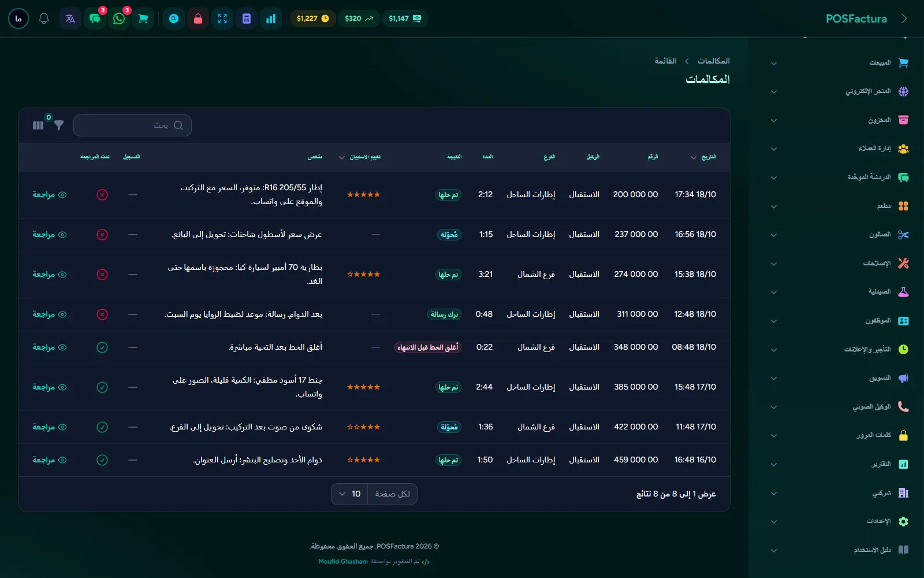Click the $320 trend badge
This screenshot has height=578, width=924.
(359, 18)
